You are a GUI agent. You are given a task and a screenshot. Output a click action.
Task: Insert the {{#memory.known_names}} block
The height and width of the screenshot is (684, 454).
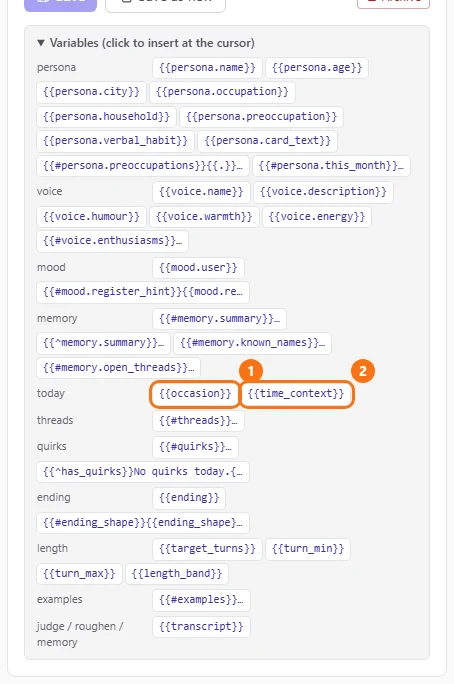[x=252, y=343]
